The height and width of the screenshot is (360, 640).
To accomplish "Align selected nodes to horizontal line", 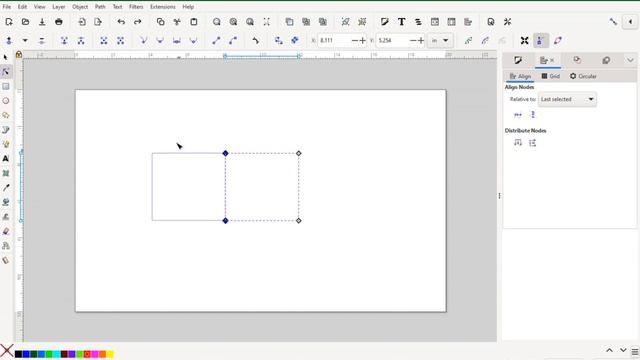I will click(x=518, y=115).
